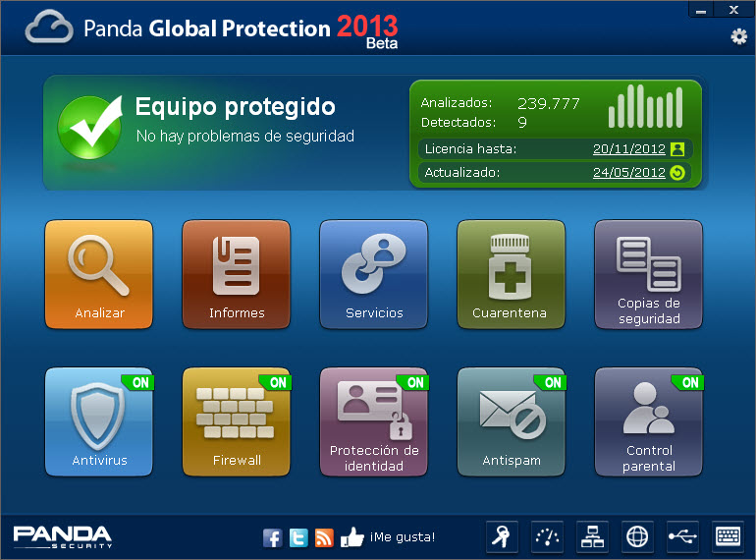Close the Panda window
The width and height of the screenshot is (756, 560).
733,10
